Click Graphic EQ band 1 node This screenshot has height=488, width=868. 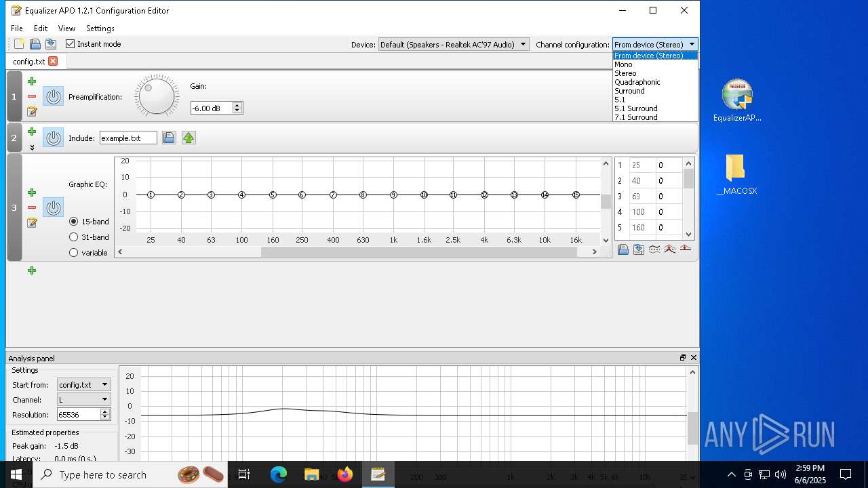(151, 195)
